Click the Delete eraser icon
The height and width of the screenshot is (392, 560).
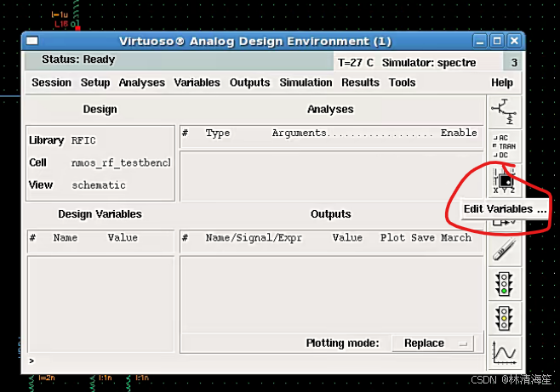[505, 250]
